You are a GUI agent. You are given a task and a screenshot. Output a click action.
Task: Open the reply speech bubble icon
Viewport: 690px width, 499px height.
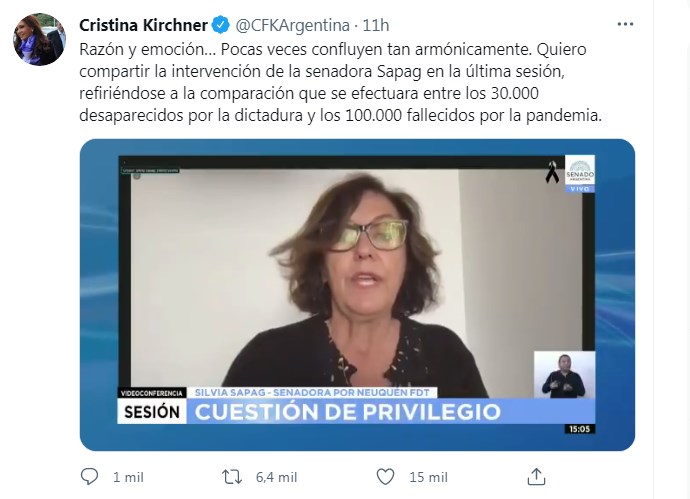click(x=89, y=477)
